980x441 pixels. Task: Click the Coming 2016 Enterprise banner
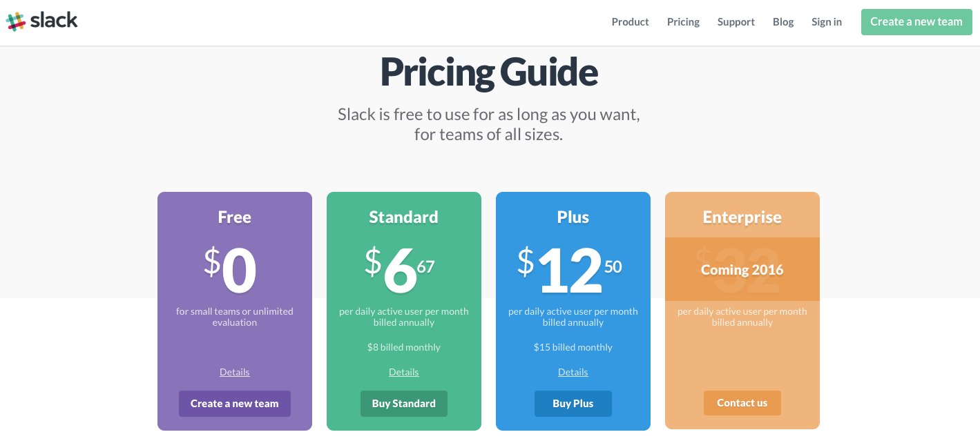[x=742, y=269]
